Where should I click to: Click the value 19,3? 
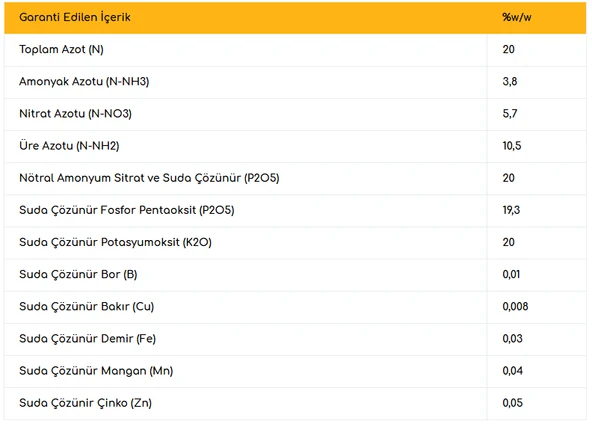[x=511, y=210]
